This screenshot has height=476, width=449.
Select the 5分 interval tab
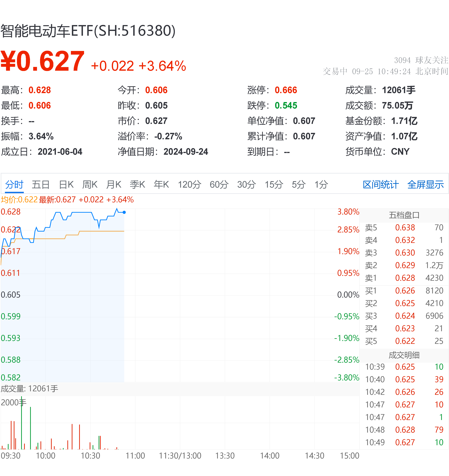(299, 185)
